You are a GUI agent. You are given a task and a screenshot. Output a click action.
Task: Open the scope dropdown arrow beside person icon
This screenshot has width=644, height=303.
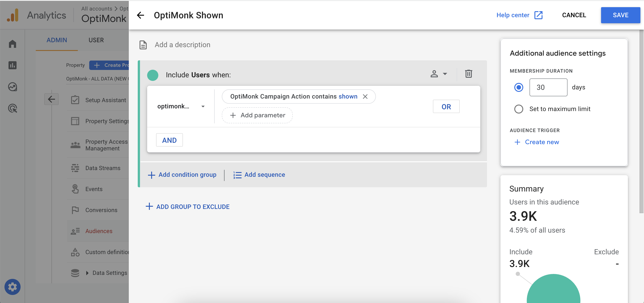tap(445, 74)
